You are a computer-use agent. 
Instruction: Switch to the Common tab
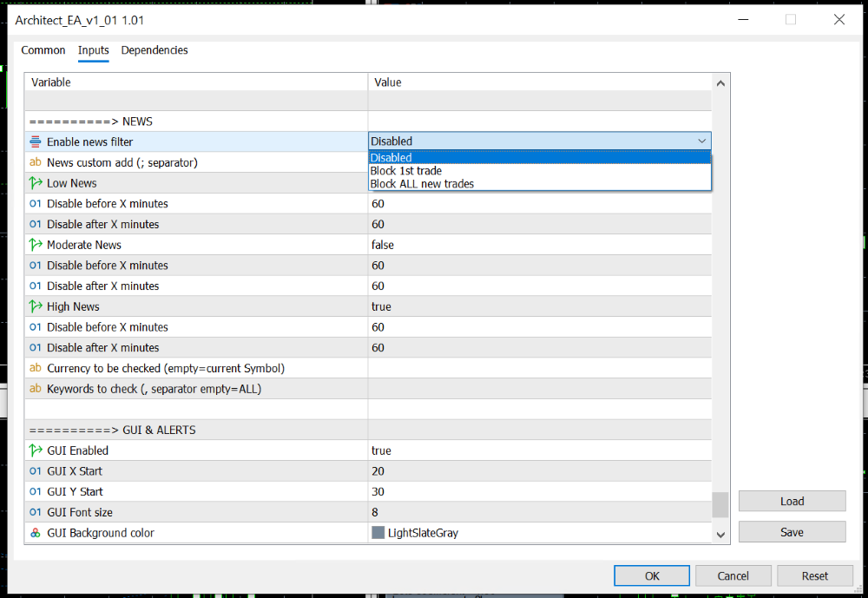43,50
